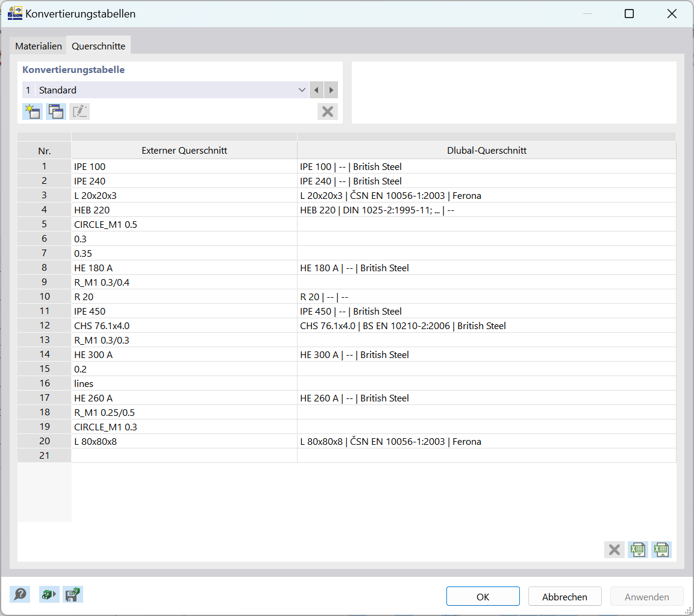Click Dlubal cell R 20 | -- | --
Screen dimensions: 694x616
[x=487, y=297]
